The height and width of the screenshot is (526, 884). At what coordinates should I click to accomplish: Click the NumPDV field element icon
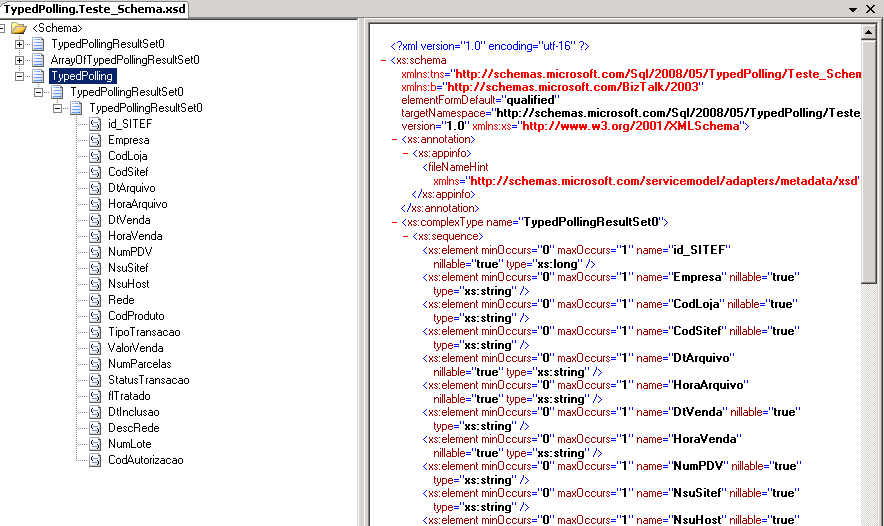pos(95,252)
